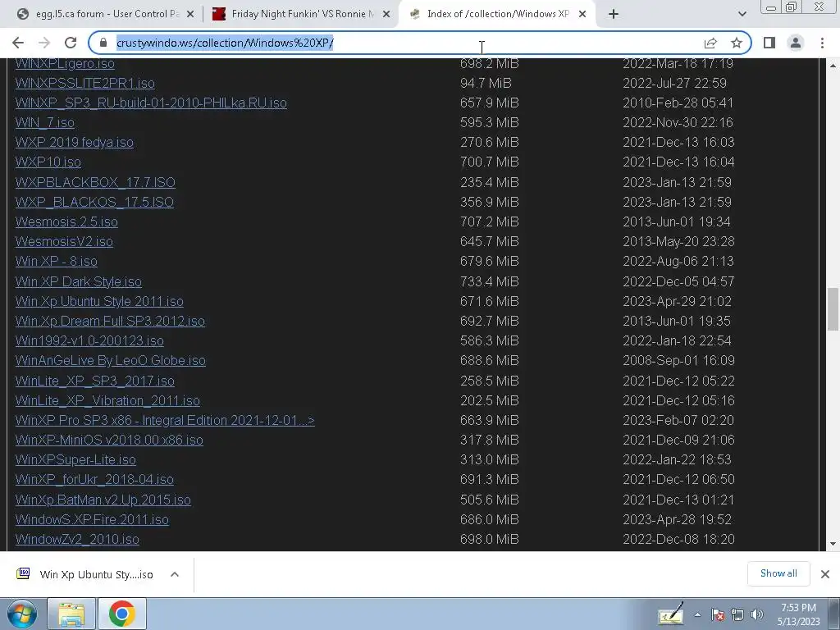Download Win XP Dark Style.iso
Screen dimensions: 840x630
[78, 282]
